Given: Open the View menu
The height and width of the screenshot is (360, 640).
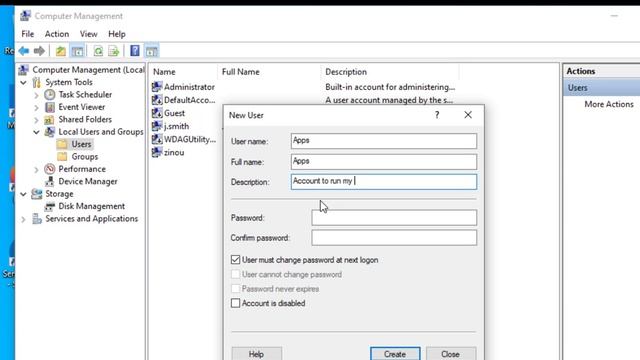Looking at the screenshot, I should coord(89,34).
